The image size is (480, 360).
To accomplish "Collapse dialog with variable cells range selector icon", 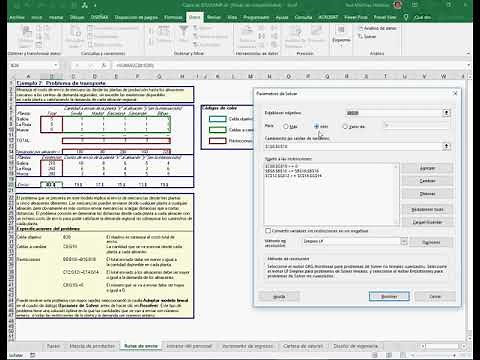I will 446,146.
